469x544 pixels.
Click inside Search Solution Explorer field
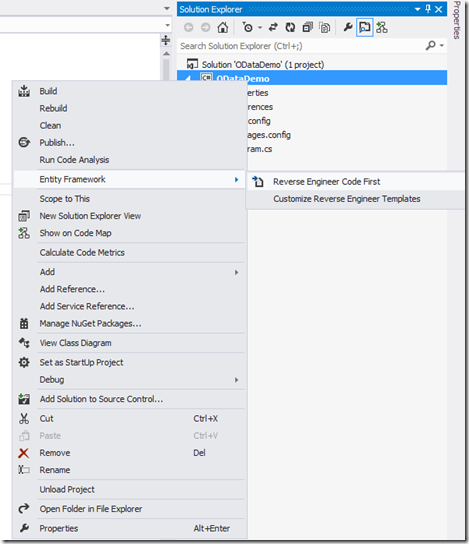pyautogui.click(x=301, y=46)
